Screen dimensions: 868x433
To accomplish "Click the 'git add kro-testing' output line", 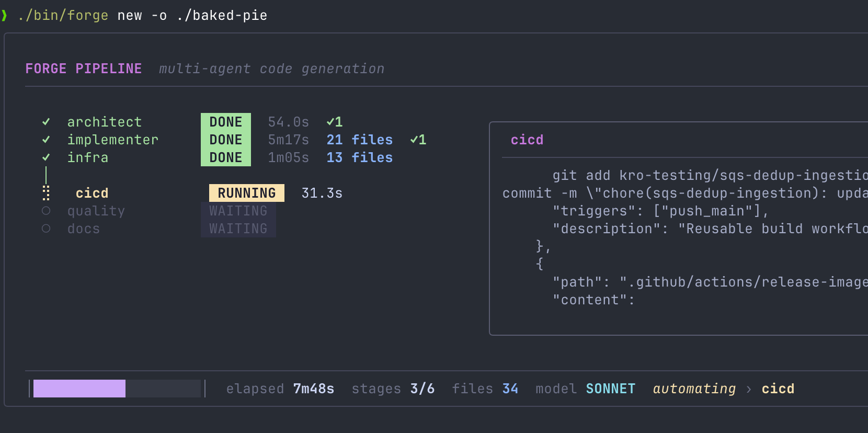I will click(x=710, y=175).
